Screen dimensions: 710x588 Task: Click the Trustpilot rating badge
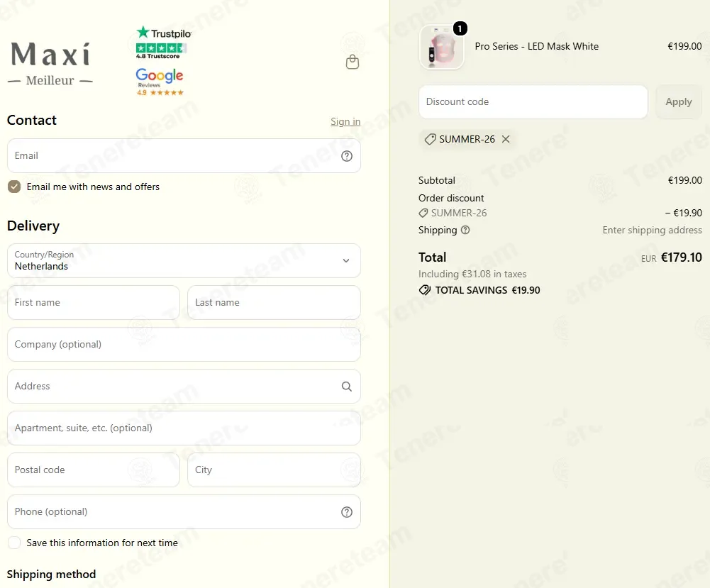(163, 42)
